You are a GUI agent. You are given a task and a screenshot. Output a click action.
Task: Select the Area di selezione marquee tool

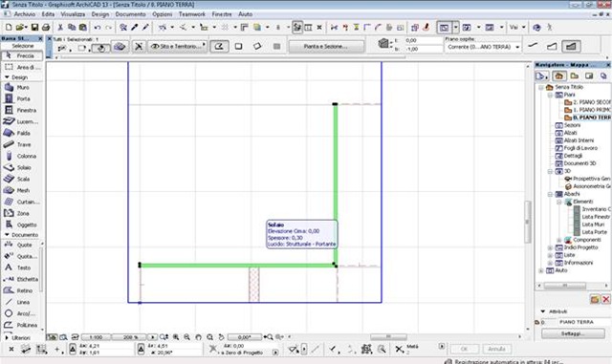22,67
